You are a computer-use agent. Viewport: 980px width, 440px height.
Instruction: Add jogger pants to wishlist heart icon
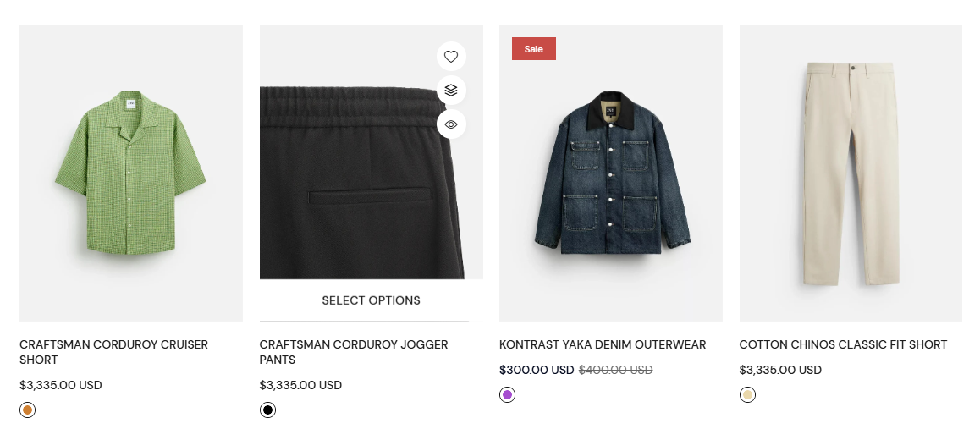click(451, 57)
